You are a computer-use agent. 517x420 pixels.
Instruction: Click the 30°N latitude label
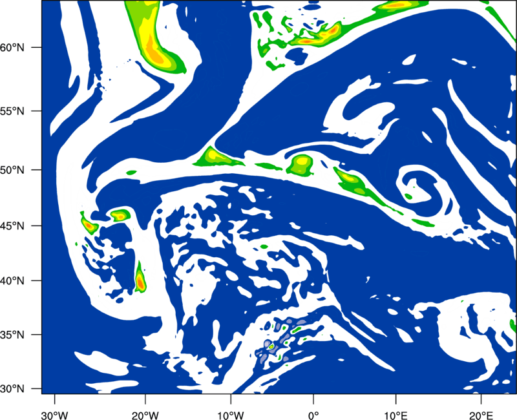pyautogui.click(x=12, y=389)
